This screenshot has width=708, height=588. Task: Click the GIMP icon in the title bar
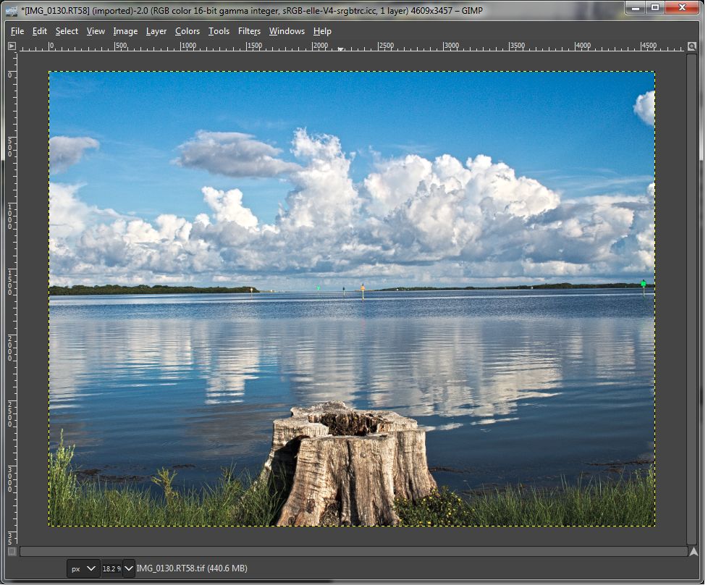pos(12,10)
